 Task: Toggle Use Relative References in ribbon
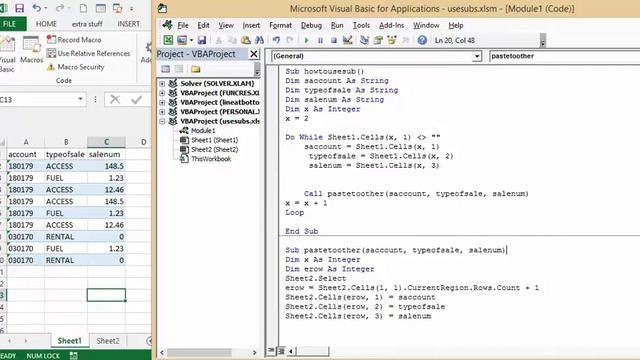click(x=88, y=53)
